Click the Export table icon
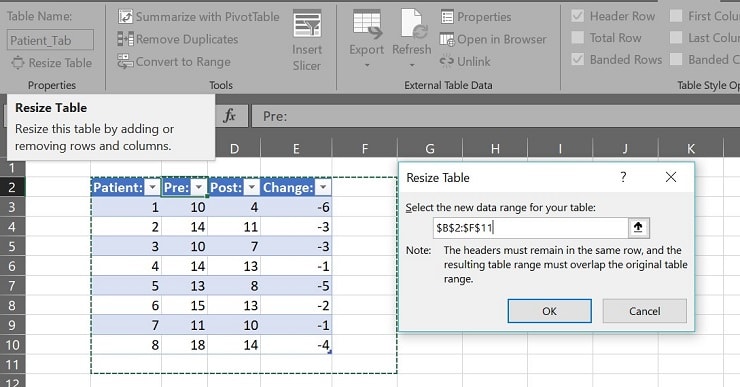Screen dimensions: 740x387 (367, 25)
